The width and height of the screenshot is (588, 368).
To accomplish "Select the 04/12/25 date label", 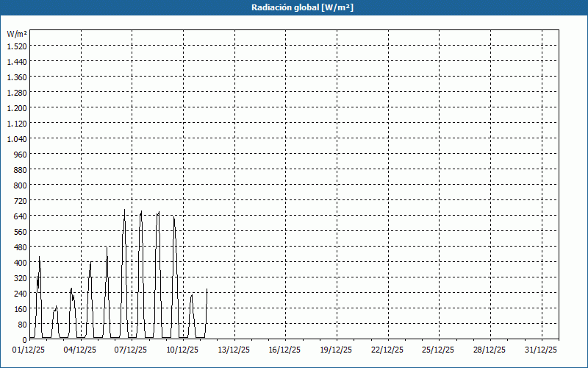I will (x=81, y=350).
